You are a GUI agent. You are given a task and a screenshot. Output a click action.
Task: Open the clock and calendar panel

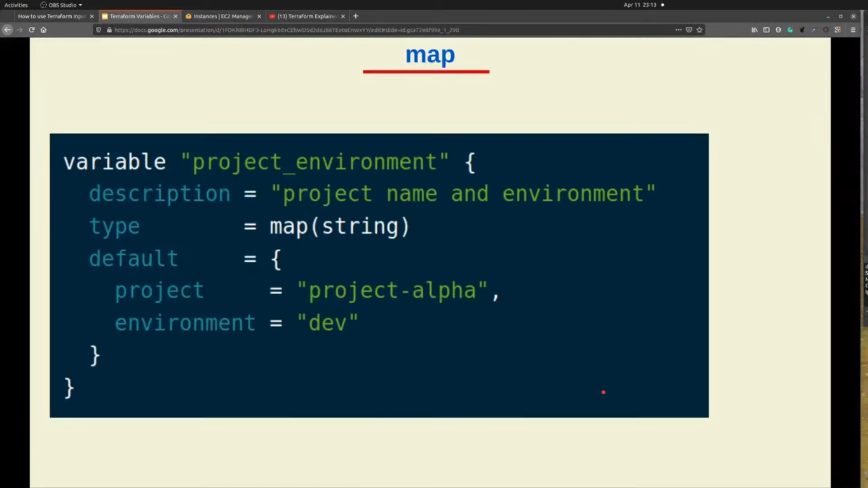pyautogui.click(x=640, y=5)
